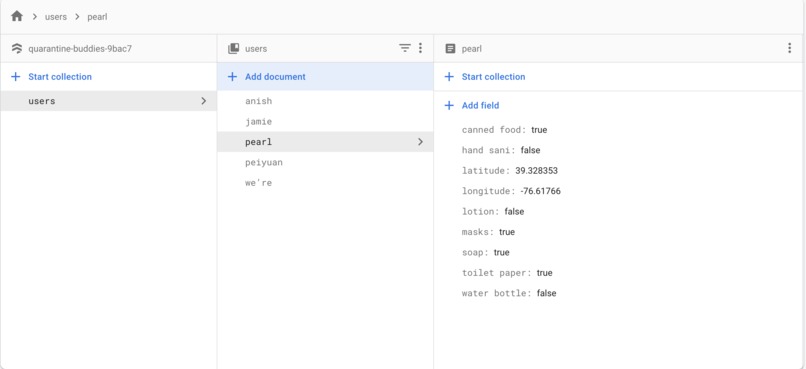806x369 pixels.
Task: Select the soap field value true
Action: click(x=502, y=252)
